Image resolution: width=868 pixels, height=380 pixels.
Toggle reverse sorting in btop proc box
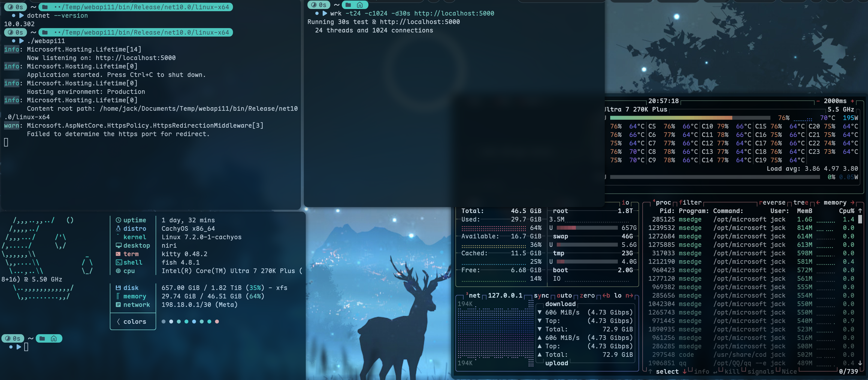(x=772, y=202)
